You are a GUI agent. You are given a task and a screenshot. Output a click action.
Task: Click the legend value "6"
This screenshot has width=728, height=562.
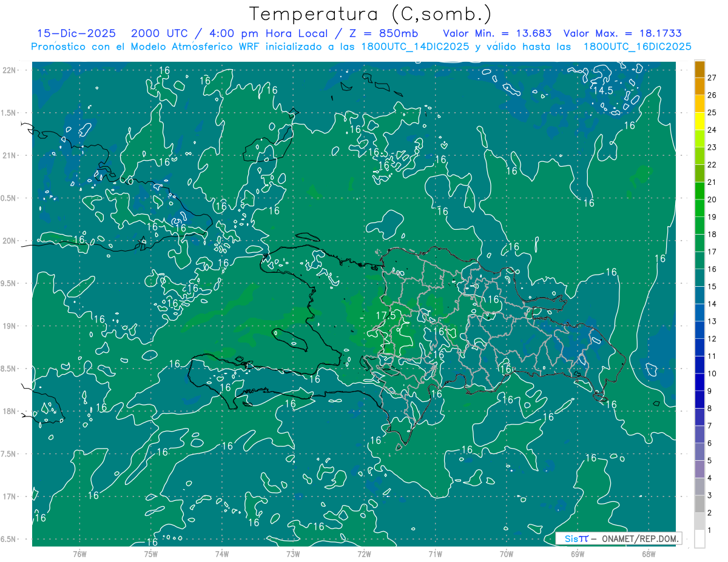pyautogui.click(x=709, y=443)
